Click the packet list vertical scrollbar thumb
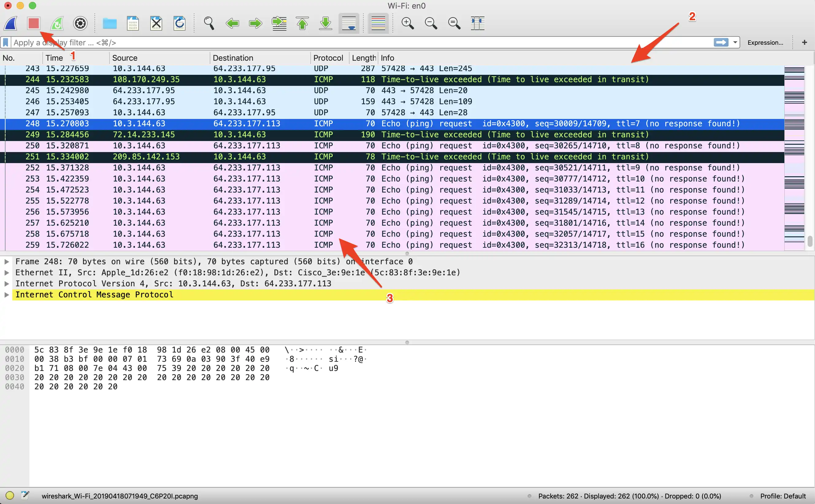This screenshot has width=815, height=504. (810, 241)
